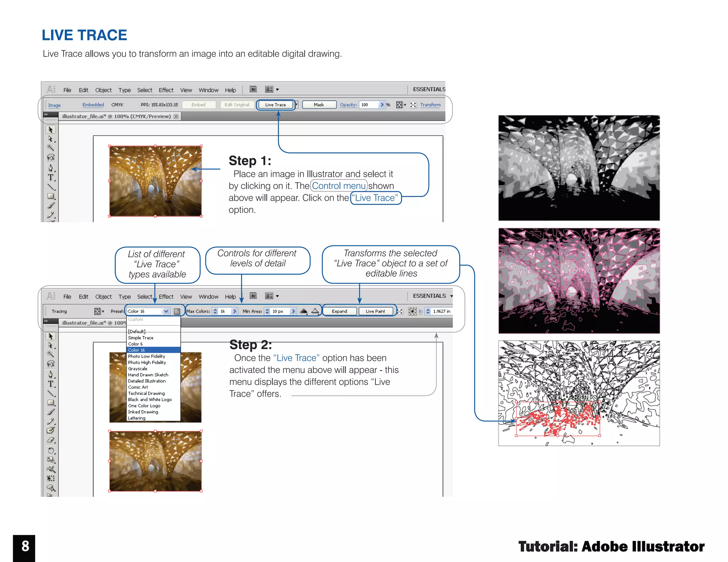
Task: Click the Opacity link label
Action: [x=348, y=105]
